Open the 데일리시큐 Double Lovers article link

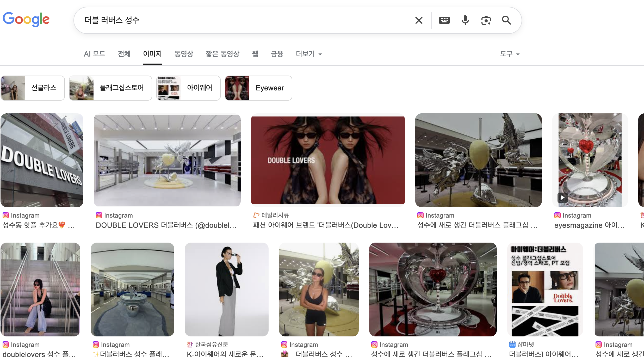coord(326,225)
